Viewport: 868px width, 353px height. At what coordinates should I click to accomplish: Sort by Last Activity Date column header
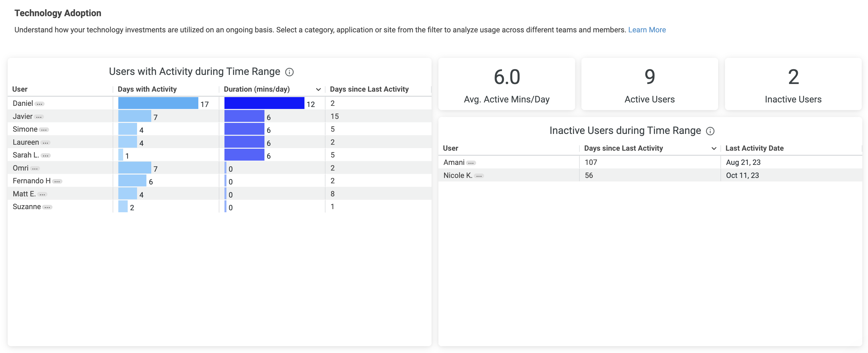pyautogui.click(x=754, y=148)
